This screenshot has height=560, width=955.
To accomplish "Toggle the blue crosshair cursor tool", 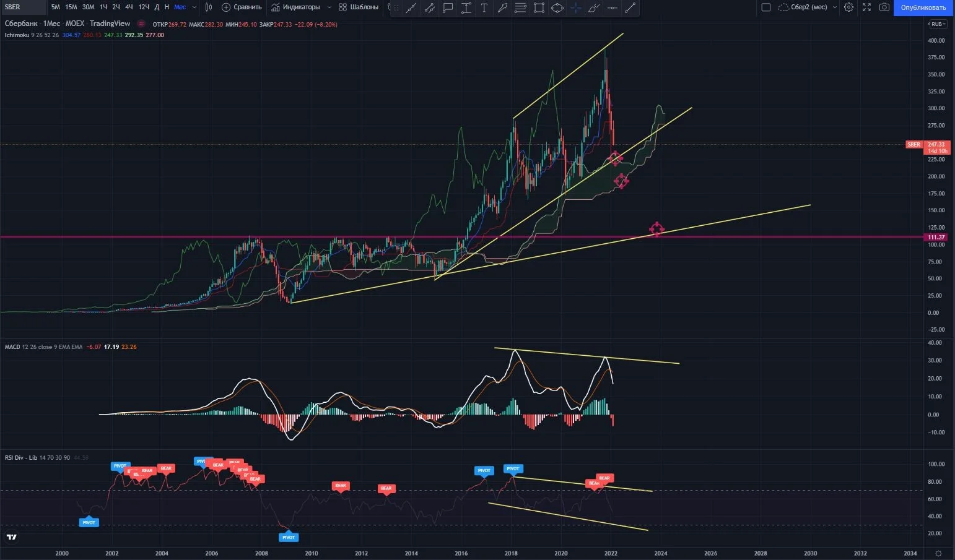I will [x=575, y=7].
